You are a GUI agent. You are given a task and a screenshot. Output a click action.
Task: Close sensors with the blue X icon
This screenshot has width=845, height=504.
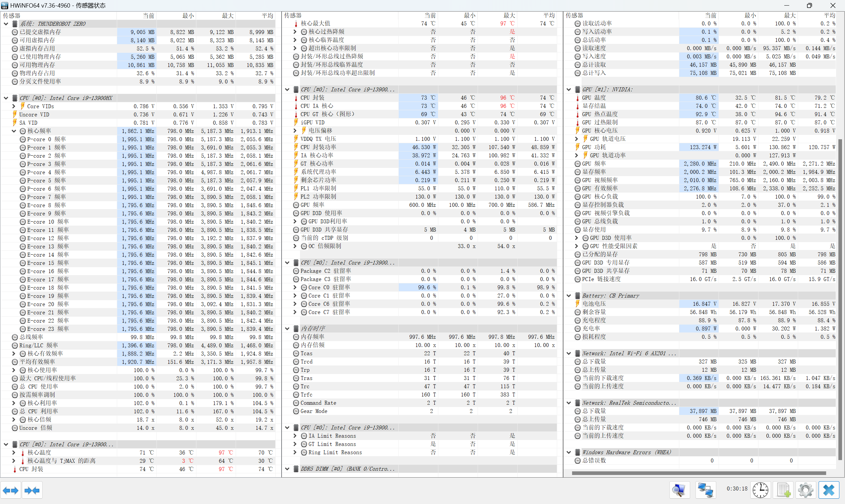(829, 490)
